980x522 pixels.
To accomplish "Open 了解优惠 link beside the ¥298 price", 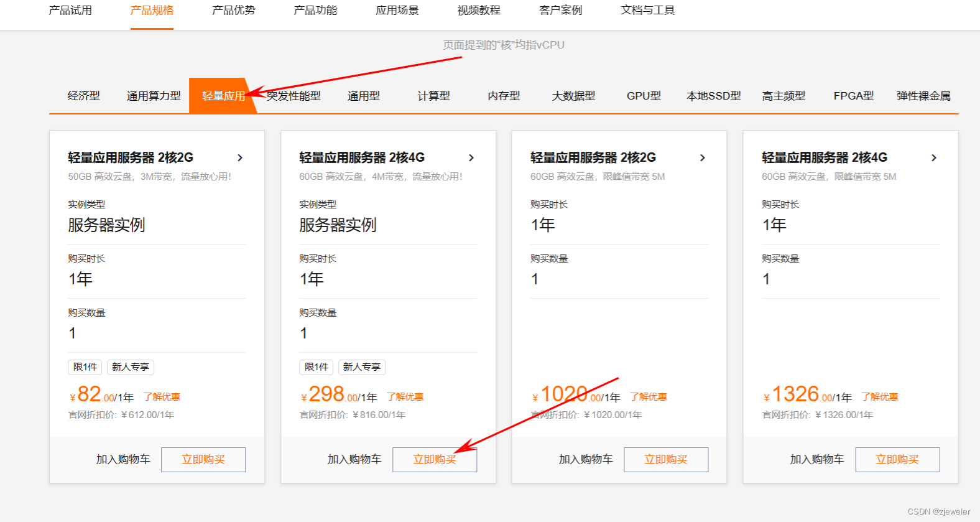I will pyautogui.click(x=405, y=397).
